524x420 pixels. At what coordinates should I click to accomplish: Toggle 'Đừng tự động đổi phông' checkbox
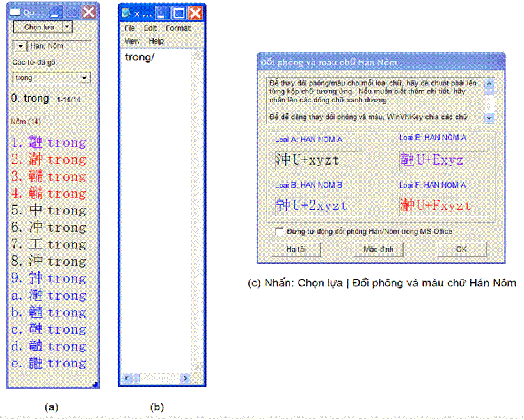[x=280, y=231]
